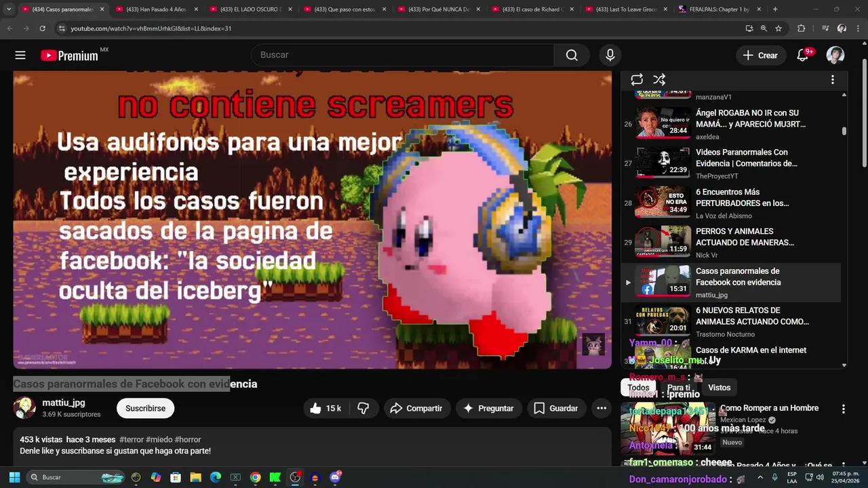Viewport: 868px width, 488px height.
Task: Open YouTube notifications bell
Action: coord(803,56)
